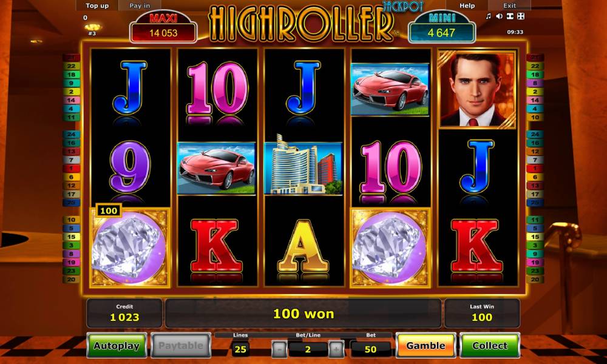Image resolution: width=607 pixels, height=364 pixels.
Task: Toggle the music note icon
Action: tap(489, 16)
